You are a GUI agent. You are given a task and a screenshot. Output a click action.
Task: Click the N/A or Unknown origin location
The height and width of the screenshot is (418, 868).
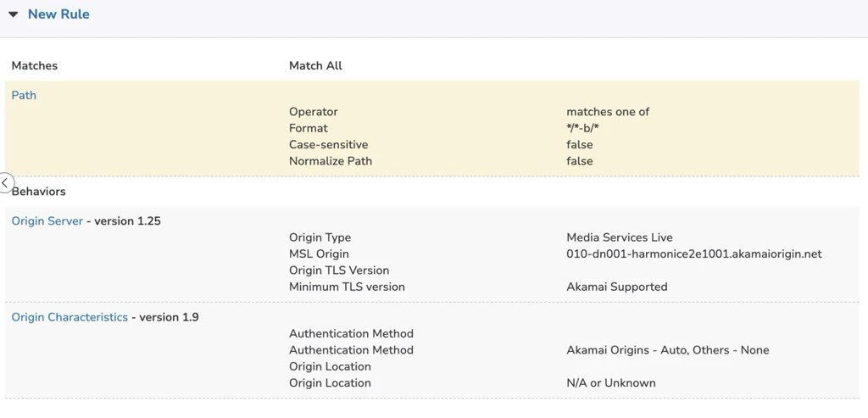[x=611, y=382]
